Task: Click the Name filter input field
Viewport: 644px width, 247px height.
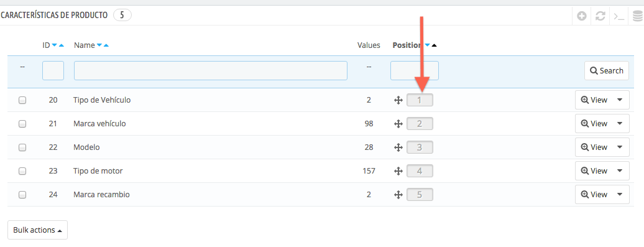Action: [x=211, y=71]
